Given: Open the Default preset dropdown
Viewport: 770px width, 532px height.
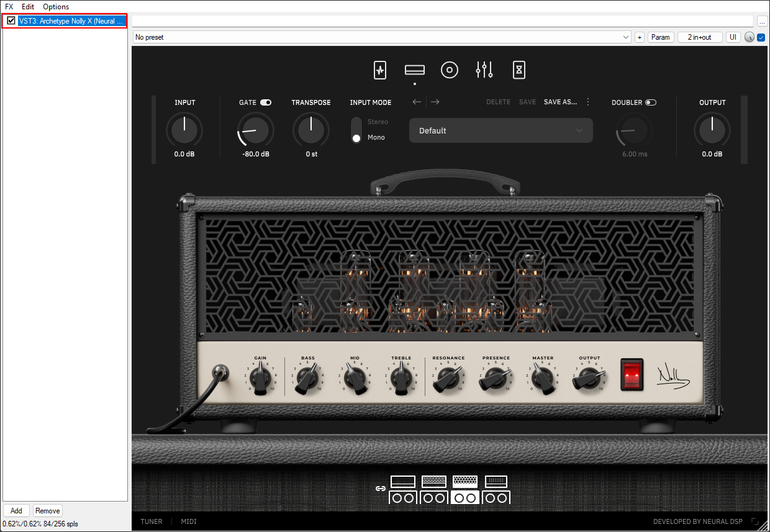Looking at the screenshot, I should (500, 130).
